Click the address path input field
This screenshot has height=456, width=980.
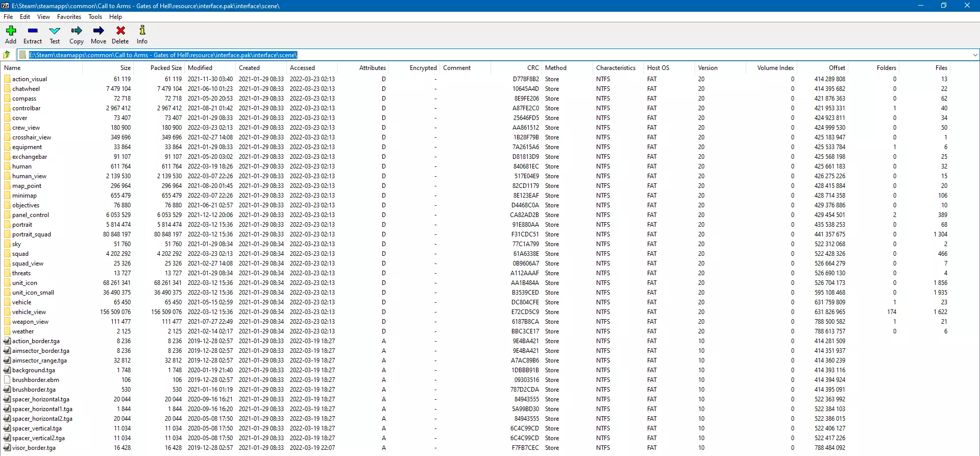tap(494, 55)
